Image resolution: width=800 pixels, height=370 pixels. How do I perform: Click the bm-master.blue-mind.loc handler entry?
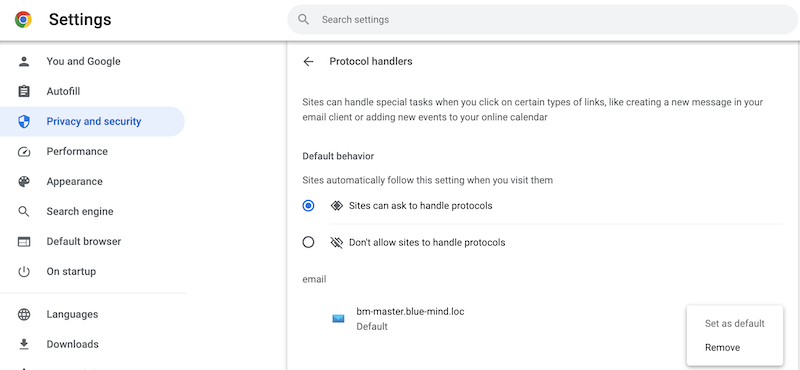click(x=410, y=318)
